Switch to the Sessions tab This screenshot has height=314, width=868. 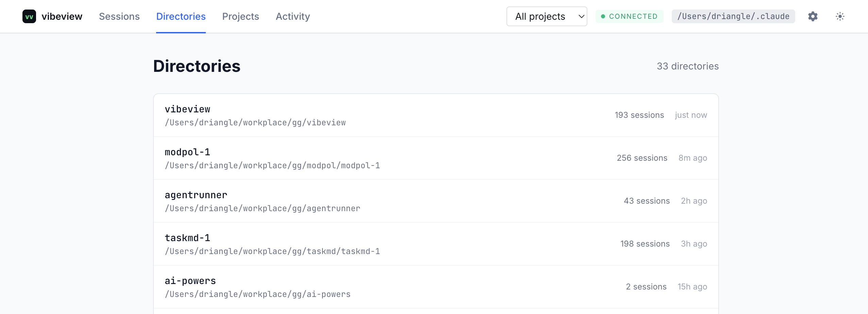coord(119,16)
